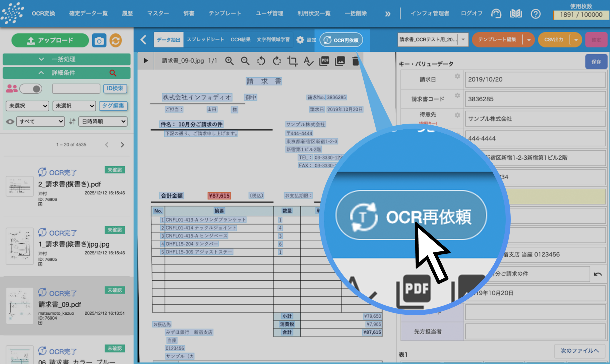
Task: Click the orange refresh icon
Action: (115, 41)
